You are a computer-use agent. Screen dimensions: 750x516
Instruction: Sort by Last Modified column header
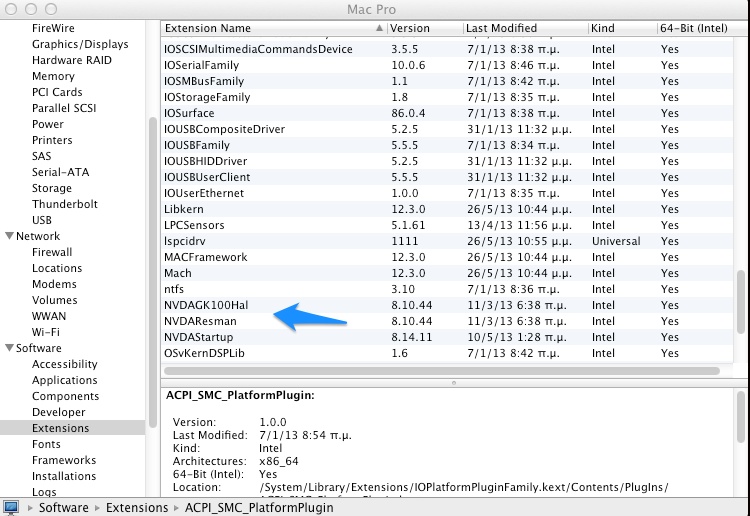click(525, 28)
